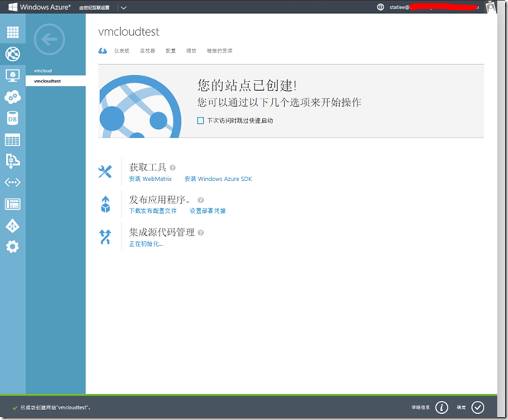The width and height of the screenshot is (508, 420).
Task: Click the 设置部署凭据 link
Action: tap(208, 211)
